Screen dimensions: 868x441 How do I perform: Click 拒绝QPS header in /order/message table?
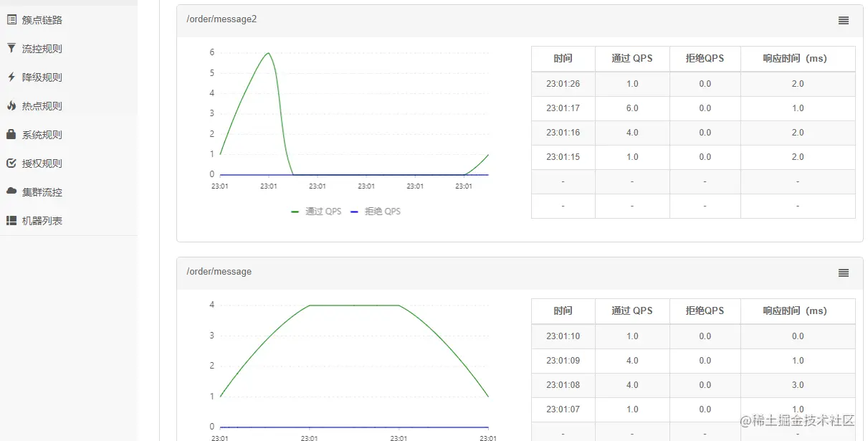705,311
